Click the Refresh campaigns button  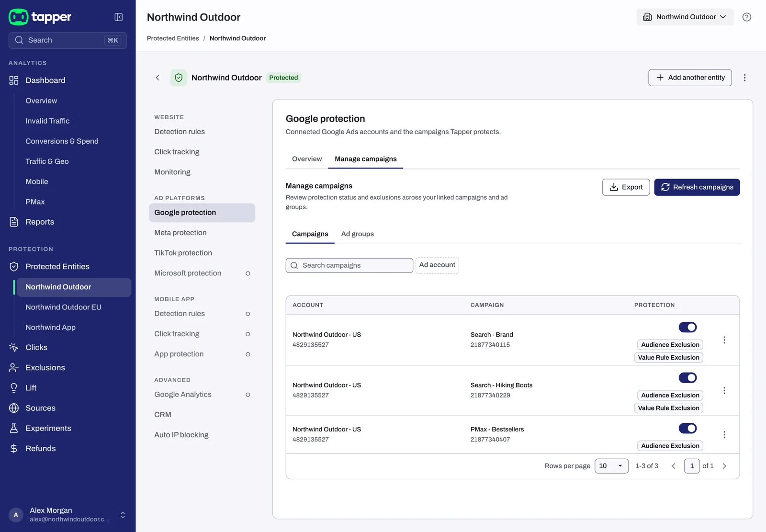[x=697, y=187]
